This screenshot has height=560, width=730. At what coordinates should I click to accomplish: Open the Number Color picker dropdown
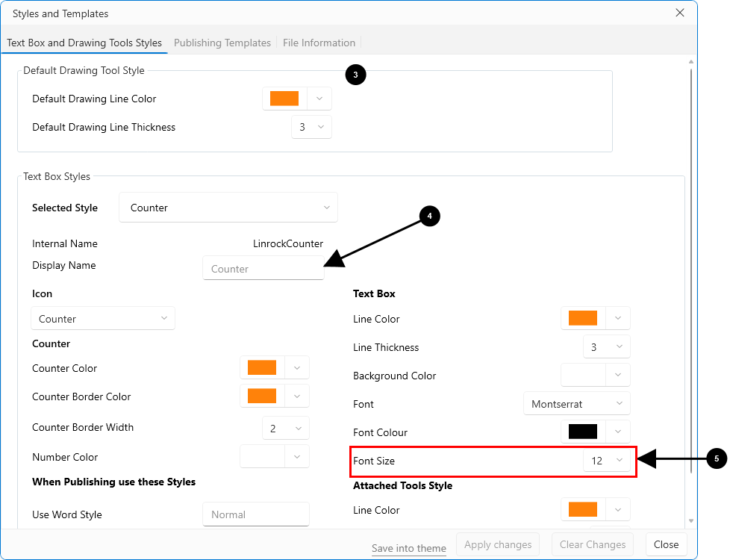click(297, 457)
